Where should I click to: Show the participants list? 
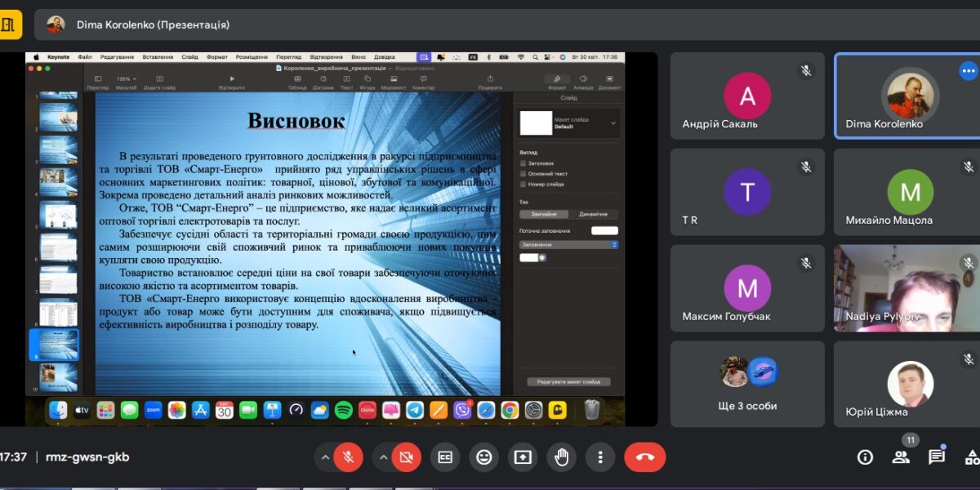pyautogui.click(x=901, y=457)
